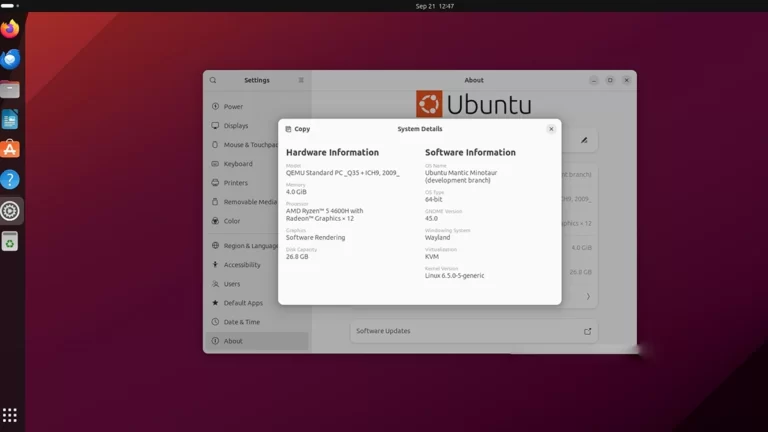Image resolution: width=768 pixels, height=432 pixels.
Task: Select the Settings gear dock icon
Action: pos(10,211)
